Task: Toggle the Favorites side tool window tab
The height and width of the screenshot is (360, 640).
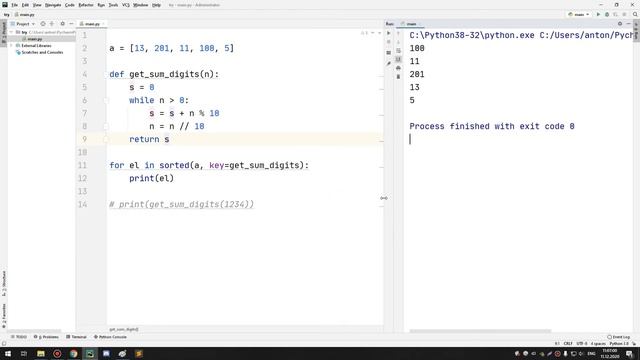Action: (4, 316)
